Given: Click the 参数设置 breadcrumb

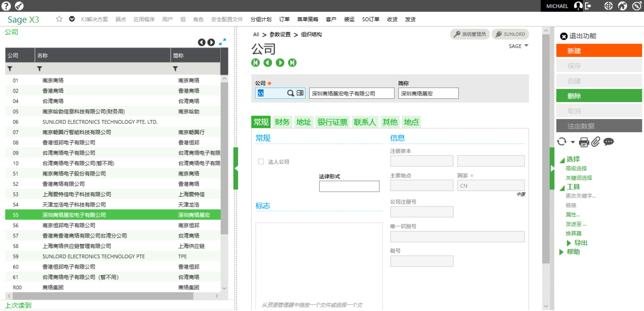Looking at the screenshot, I should coord(280,34).
